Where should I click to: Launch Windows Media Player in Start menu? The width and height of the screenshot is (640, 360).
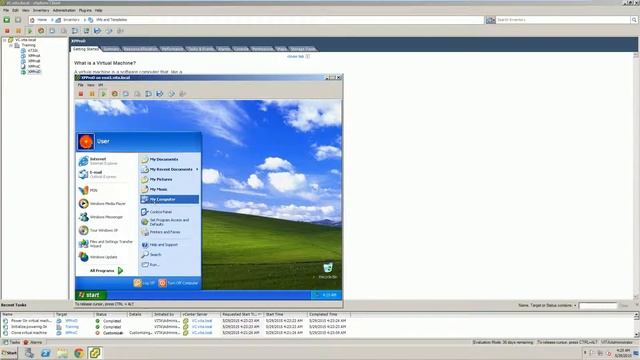coord(102,203)
